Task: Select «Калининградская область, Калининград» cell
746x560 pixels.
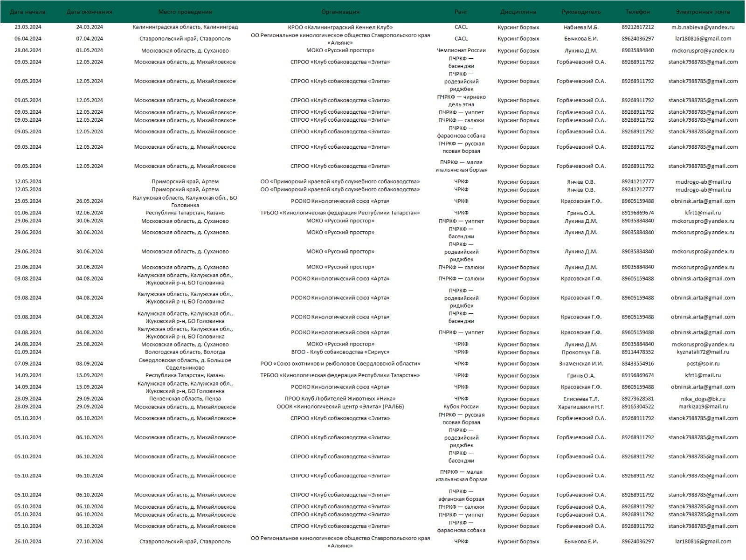Action: 185,27
